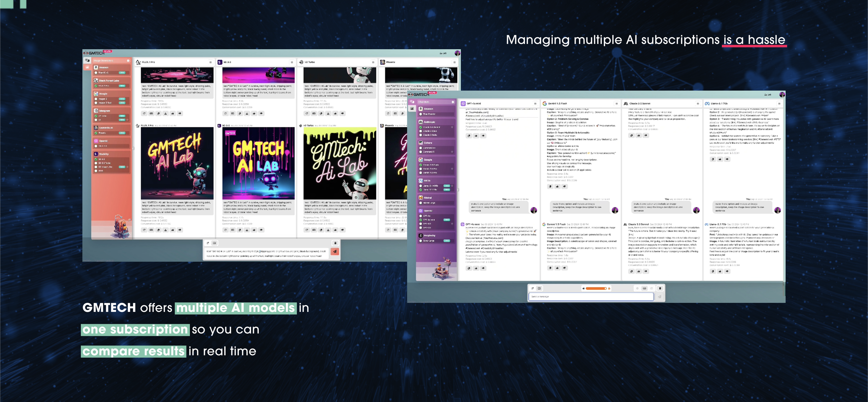The height and width of the screenshot is (402, 868).
Task: Open the FLUX.1 Pro column menu
Action: 210,62
